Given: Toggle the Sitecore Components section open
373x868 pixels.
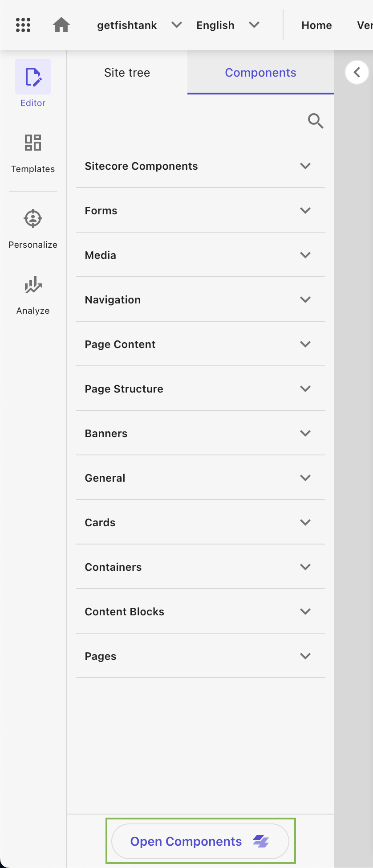Looking at the screenshot, I should click(305, 166).
